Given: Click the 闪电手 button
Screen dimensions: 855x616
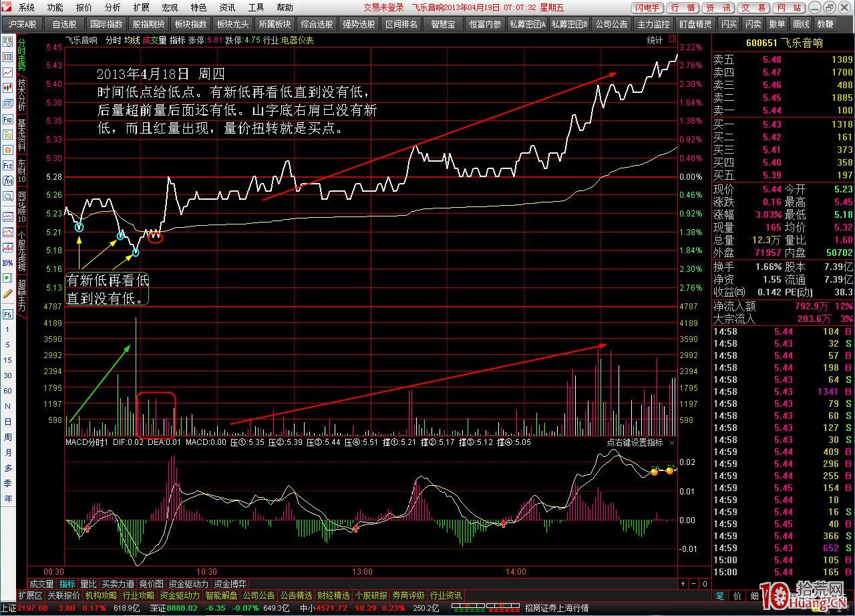Looking at the screenshot, I should [647, 7].
